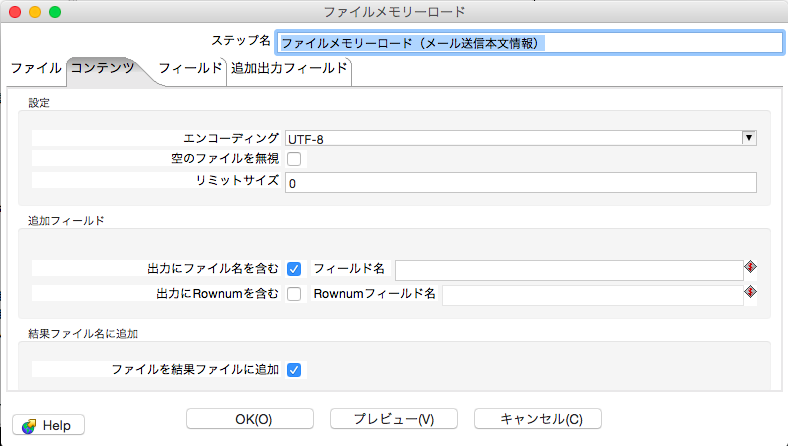Click the variable icon beside Rownumフィールド名 field

[749, 293]
